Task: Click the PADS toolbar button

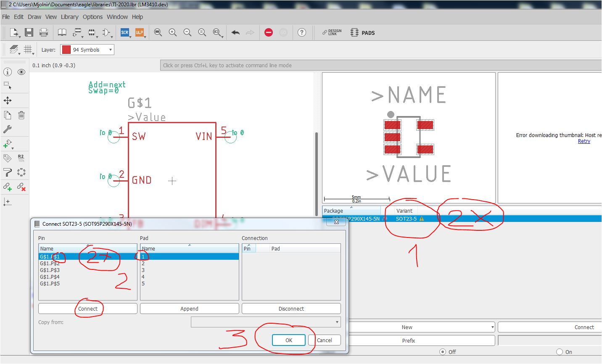Action: click(x=362, y=32)
